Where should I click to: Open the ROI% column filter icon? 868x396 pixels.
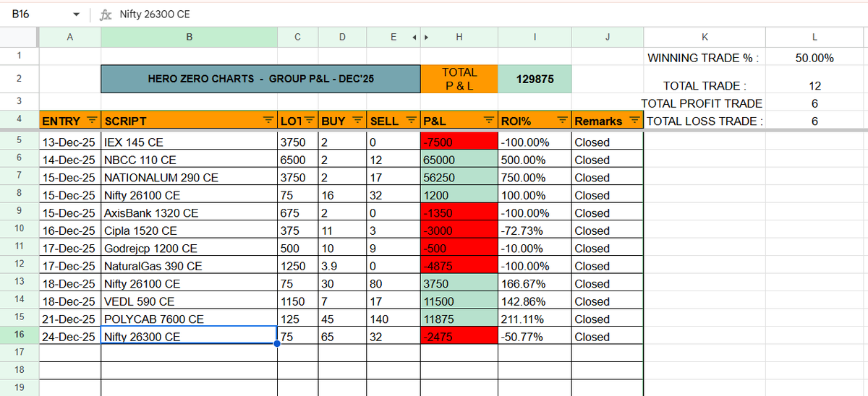pyautogui.click(x=562, y=121)
